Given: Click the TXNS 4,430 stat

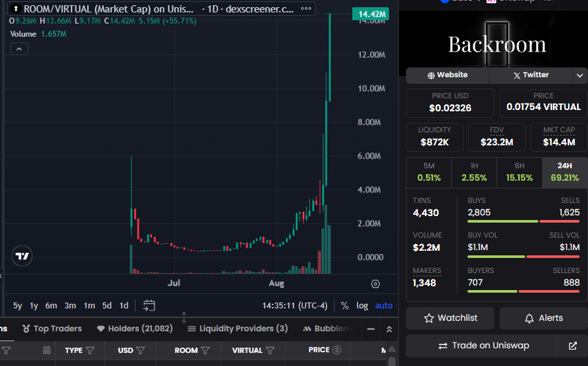Looking at the screenshot, I should pyautogui.click(x=426, y=207).
